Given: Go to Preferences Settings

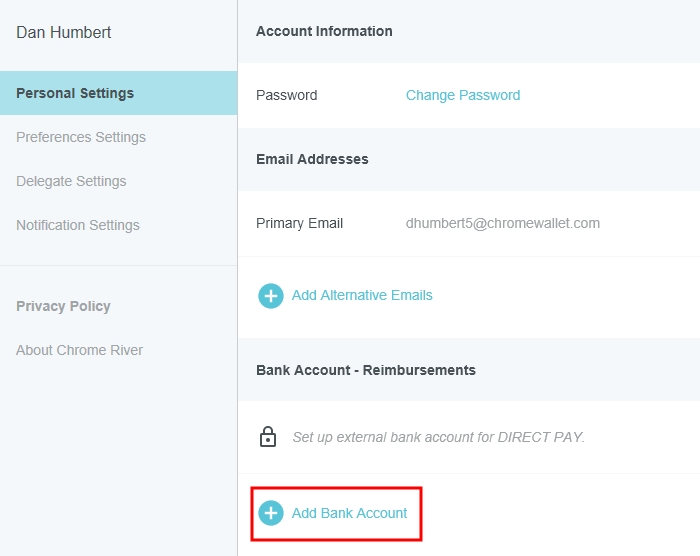Looking at the screenshot, I should click(81, 137).
